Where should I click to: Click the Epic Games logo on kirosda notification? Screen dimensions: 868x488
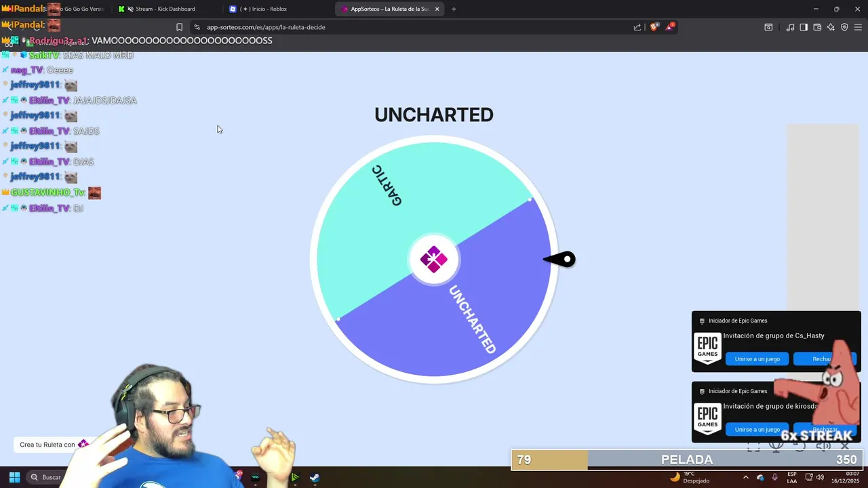pos(707,419)
